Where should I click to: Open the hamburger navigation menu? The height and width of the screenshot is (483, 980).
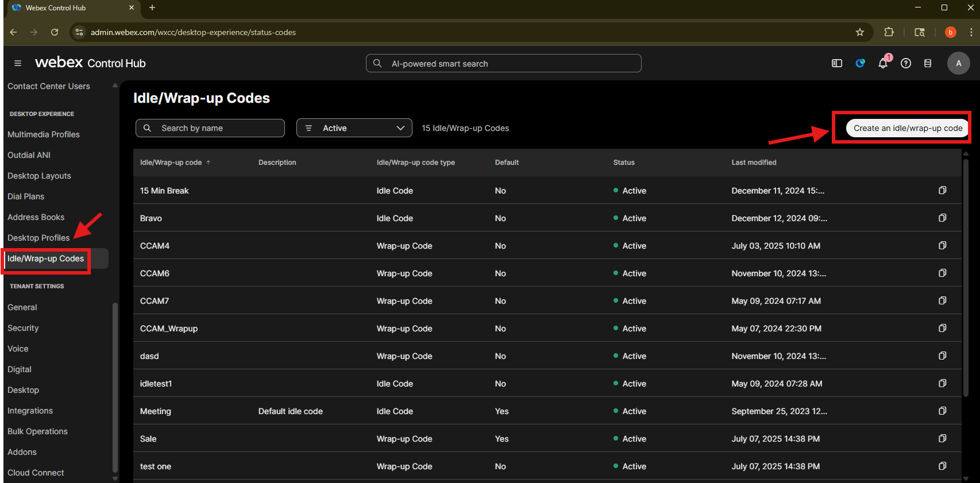(x=18, y=63)
